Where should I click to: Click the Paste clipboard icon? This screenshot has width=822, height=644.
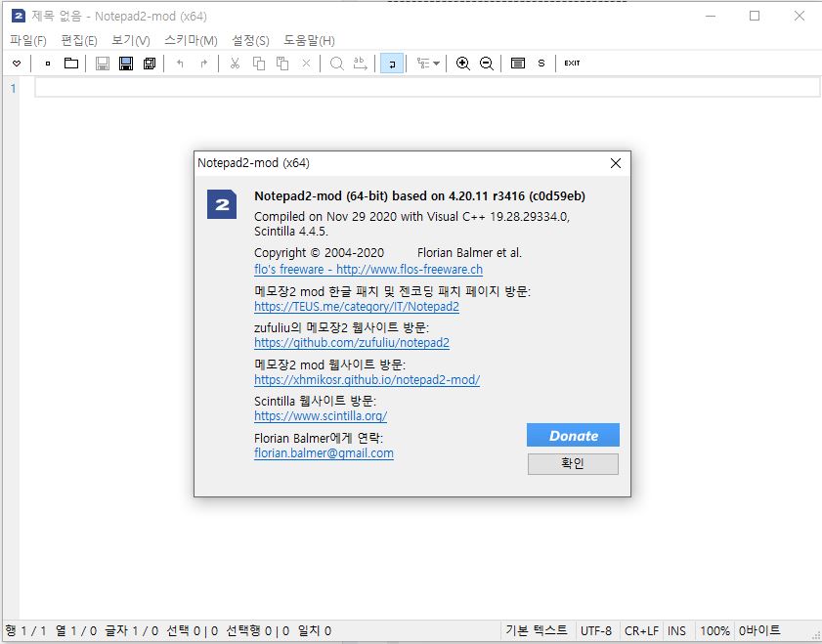[282, 64]
